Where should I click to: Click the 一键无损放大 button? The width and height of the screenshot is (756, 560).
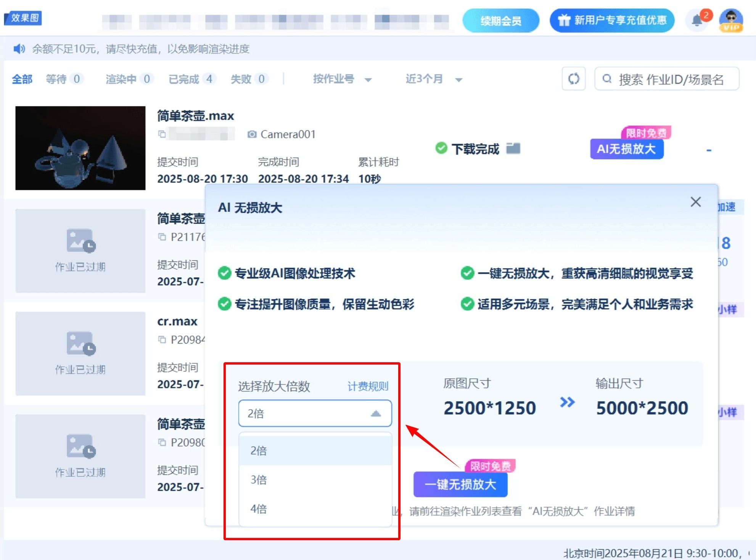coord(460,484)
